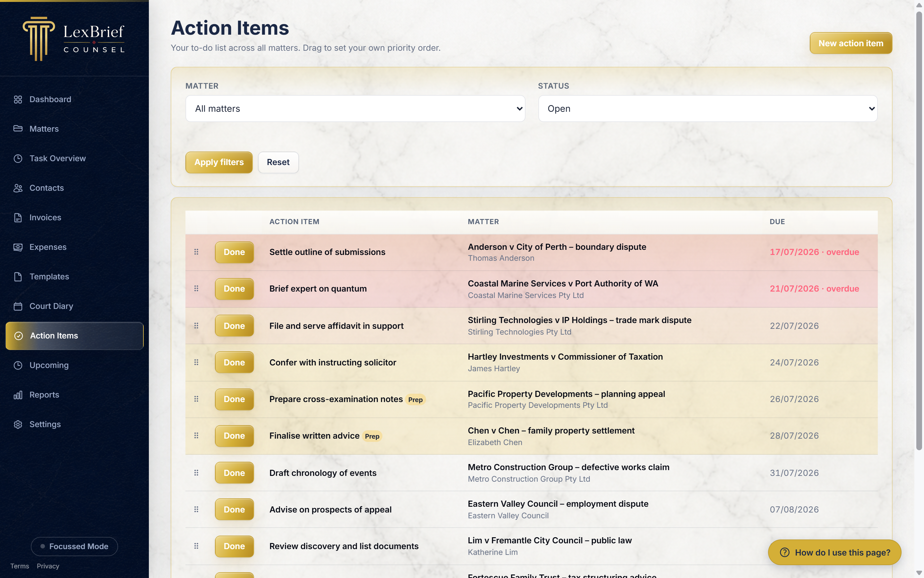Open Court Diary section
This screenshot has height=578, width=924.
pyautogui.click(x=74, y=306)
